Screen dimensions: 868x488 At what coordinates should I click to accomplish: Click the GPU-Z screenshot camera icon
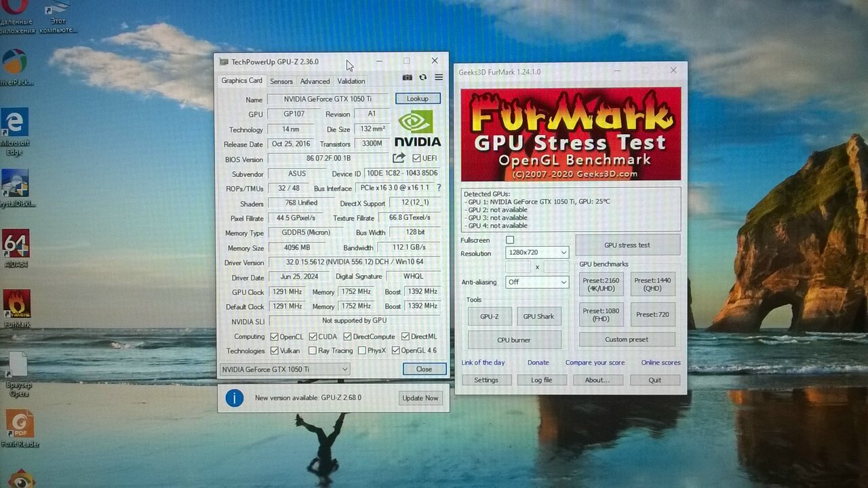pos(407,78)
